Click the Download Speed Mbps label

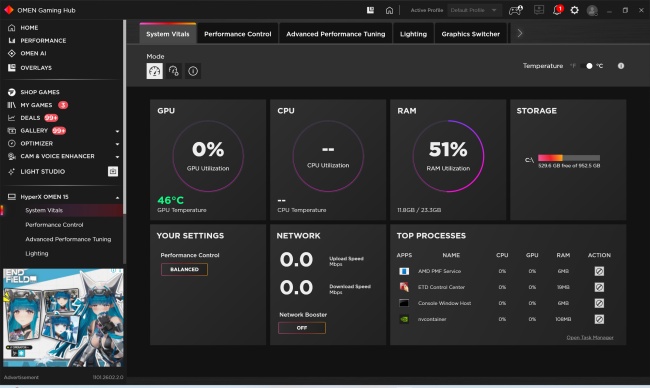click(350, 289)
